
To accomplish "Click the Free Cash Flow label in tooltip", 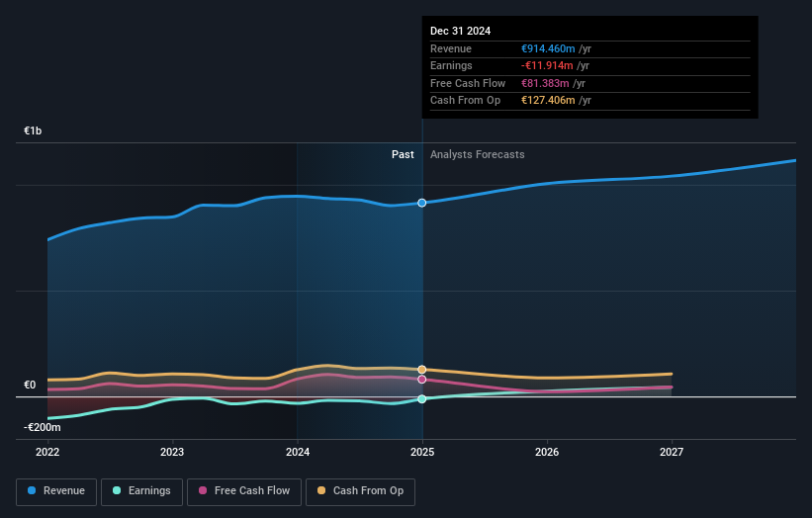I will click(x=468, y=83).
